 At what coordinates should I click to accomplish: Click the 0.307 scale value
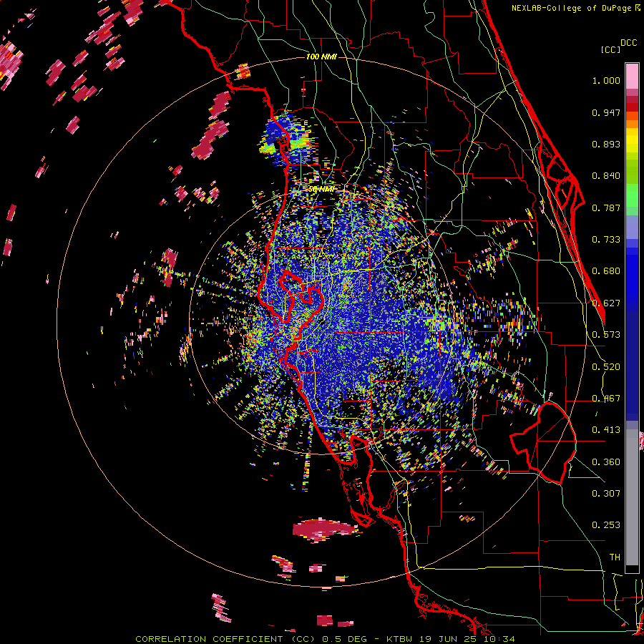tap(606, 493)
